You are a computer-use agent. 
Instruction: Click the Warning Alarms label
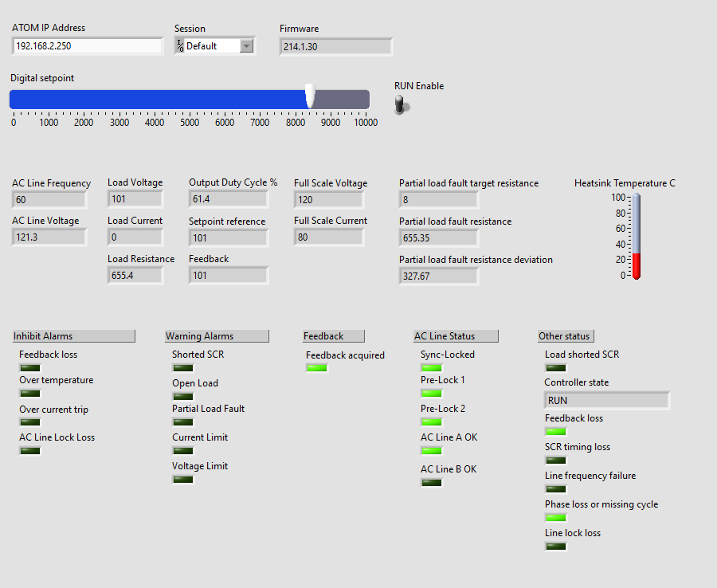216,335
